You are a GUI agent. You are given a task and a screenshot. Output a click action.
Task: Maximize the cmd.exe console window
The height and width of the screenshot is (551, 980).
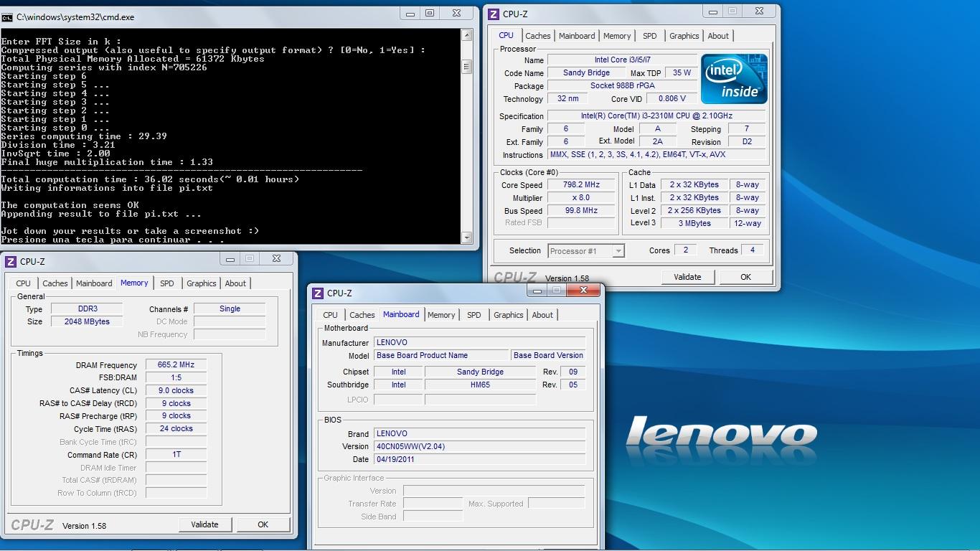(430, 13)
